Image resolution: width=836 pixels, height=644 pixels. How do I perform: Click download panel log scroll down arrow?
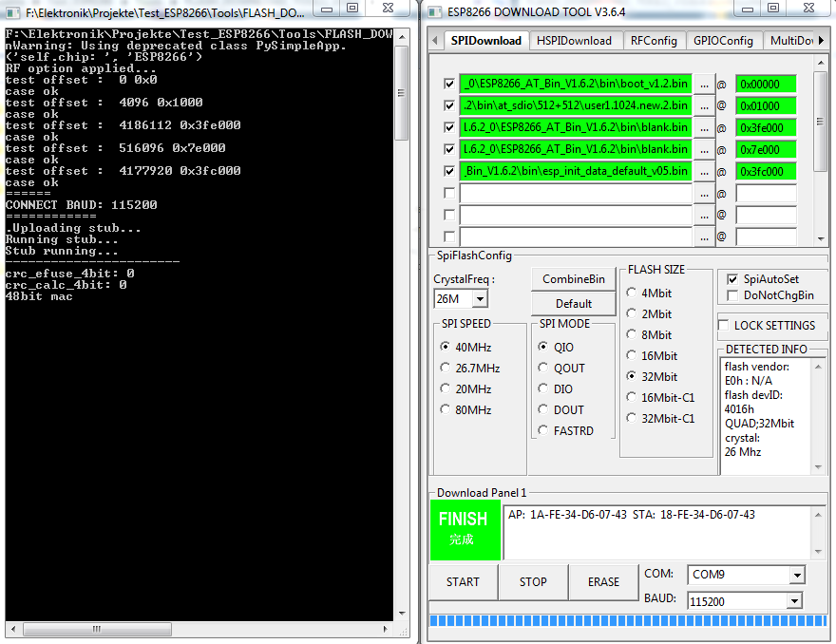click(x=818, y=552)
